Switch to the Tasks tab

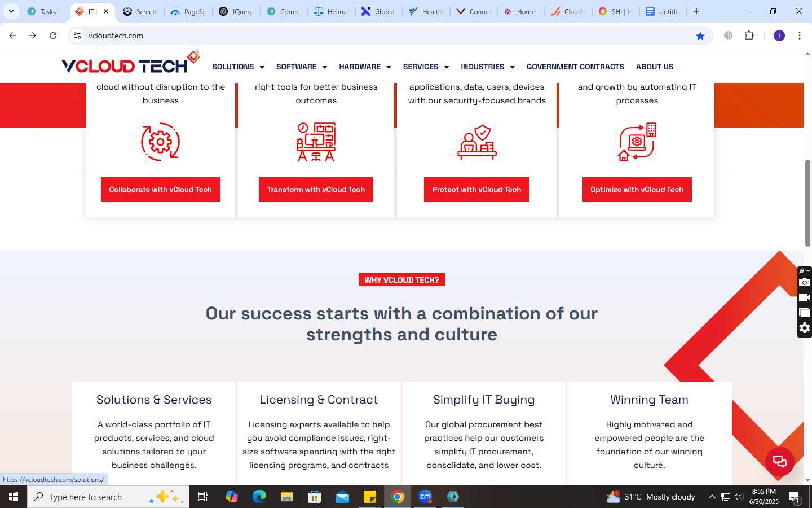click(44, 11)
